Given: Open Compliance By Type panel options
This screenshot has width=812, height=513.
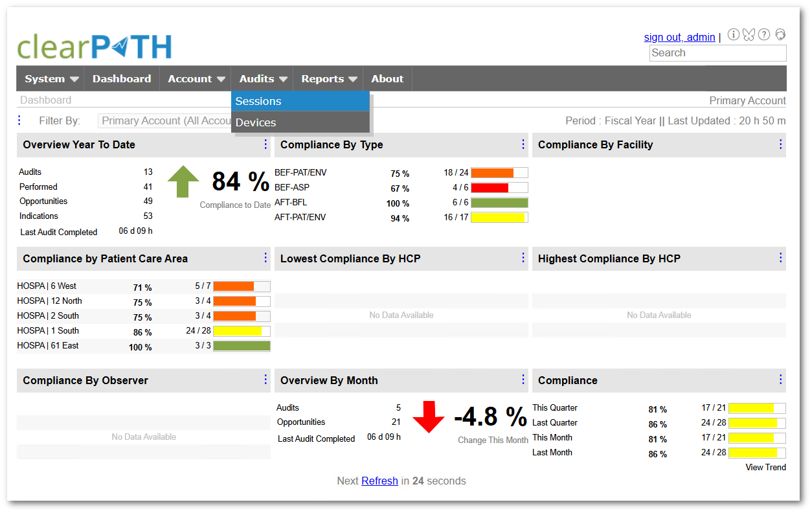Looking at the screenshot, I should click(523, 144).
